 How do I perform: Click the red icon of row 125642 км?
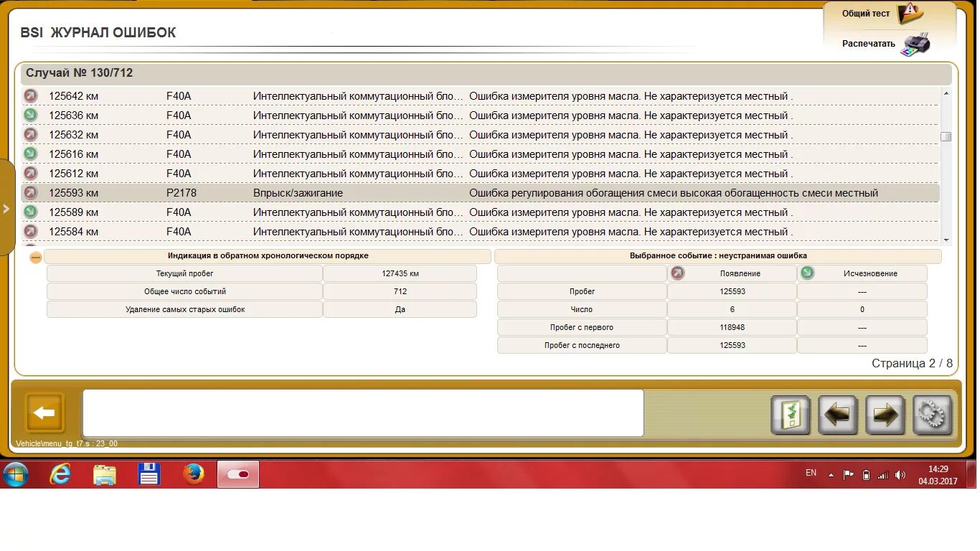(30, 95)
